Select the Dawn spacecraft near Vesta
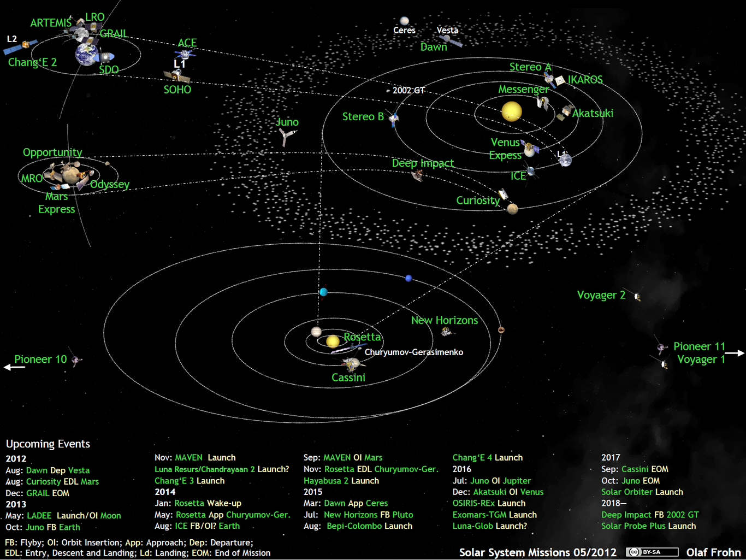The height and width of the screenshot is (560, 746). pyautogui.click(x=450, y=40)
